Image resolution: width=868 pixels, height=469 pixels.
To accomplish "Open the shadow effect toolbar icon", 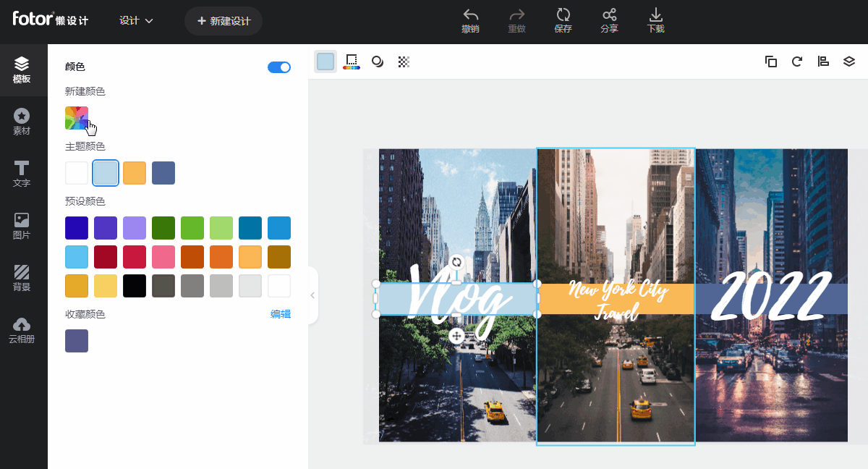I will 378,62.
